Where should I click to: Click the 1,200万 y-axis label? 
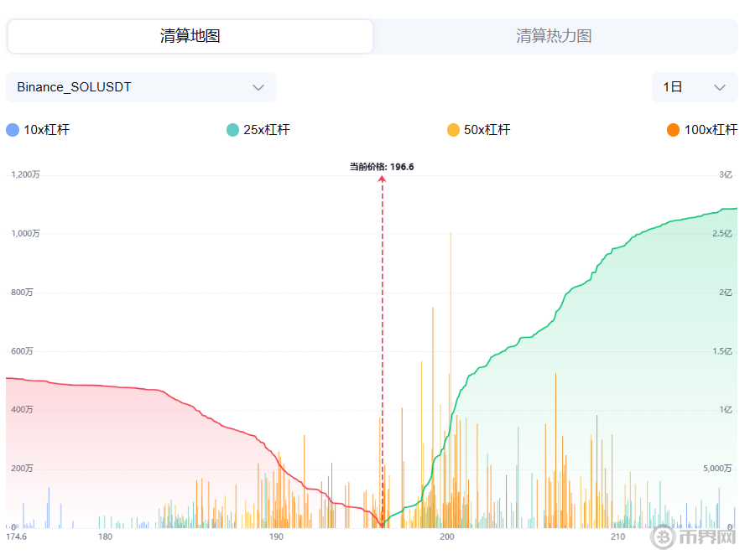[x=25, y=174]
